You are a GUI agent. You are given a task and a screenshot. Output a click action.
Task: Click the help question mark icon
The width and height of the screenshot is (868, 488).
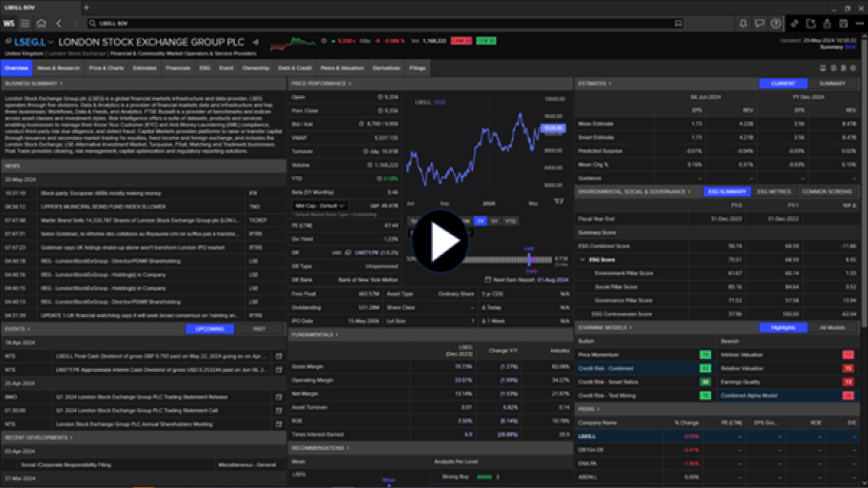coord(776,24)
